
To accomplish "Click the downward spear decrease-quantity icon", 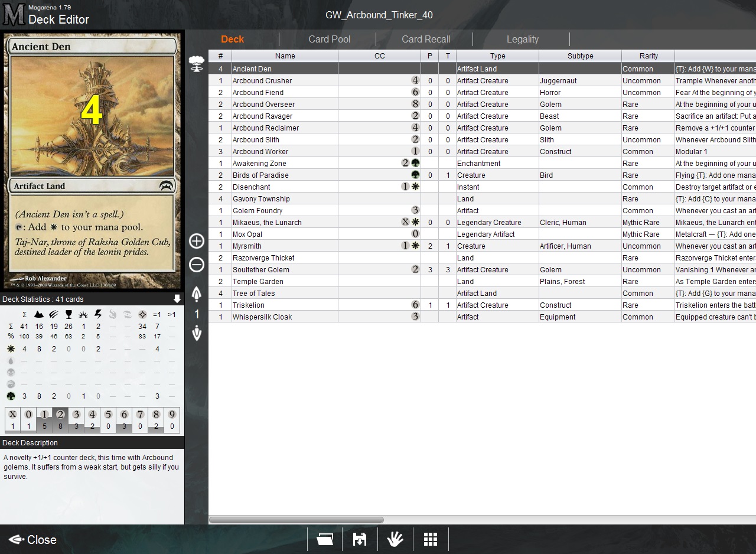I will click(x=197, y=334).
